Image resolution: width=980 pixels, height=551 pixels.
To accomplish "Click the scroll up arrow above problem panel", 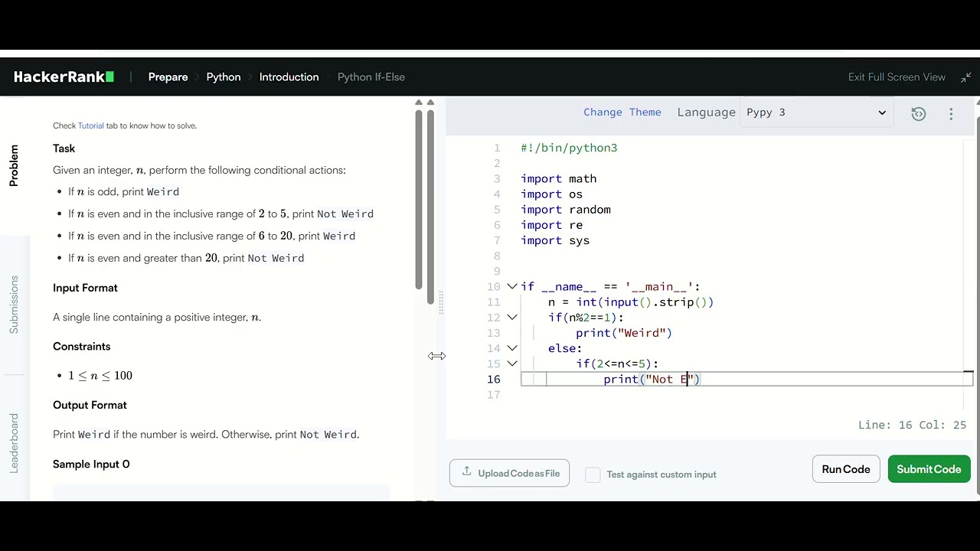I will pos(419,103).
